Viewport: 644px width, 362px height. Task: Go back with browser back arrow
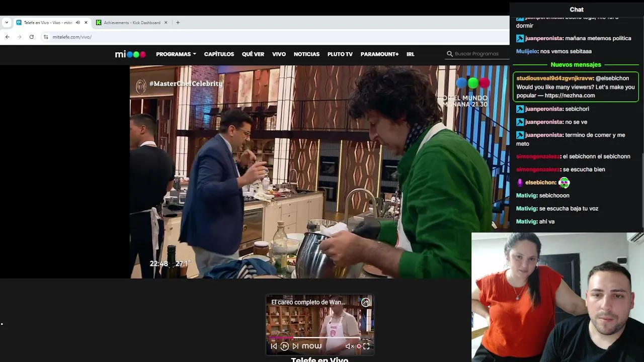[7, 37]
